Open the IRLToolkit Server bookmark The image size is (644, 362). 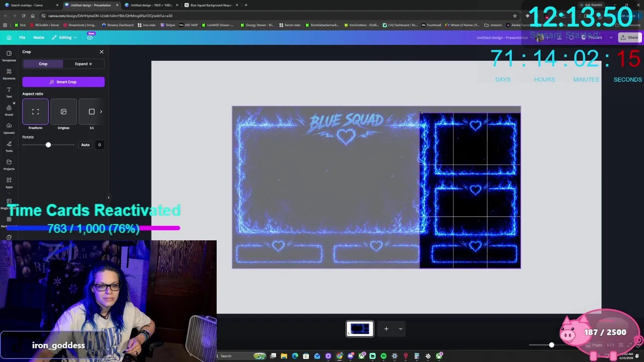click(x=44, y=25)
